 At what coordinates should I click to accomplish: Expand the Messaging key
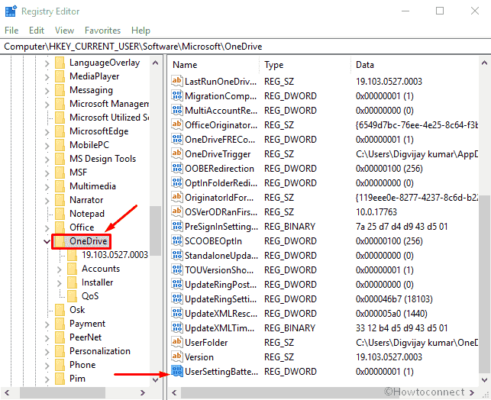coord(47,91)
